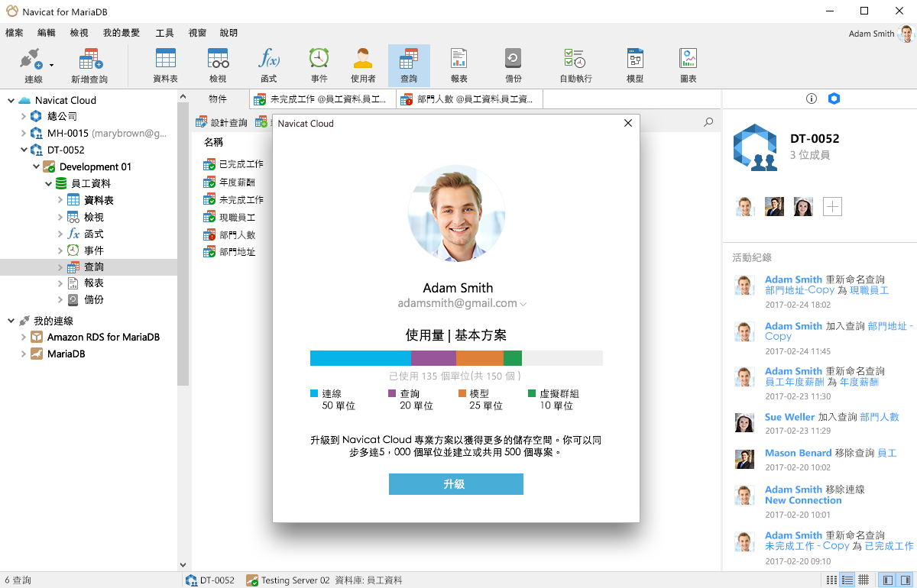Open the 檔案 menu
The width and height of the screenshot is (917, 588).
15,33
